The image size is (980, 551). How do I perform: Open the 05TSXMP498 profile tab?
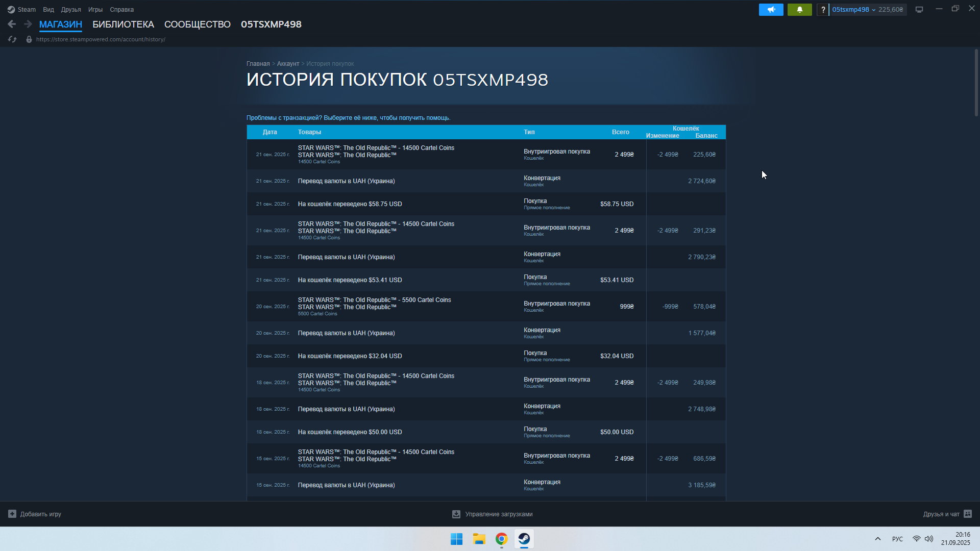(x=271, y=24)
